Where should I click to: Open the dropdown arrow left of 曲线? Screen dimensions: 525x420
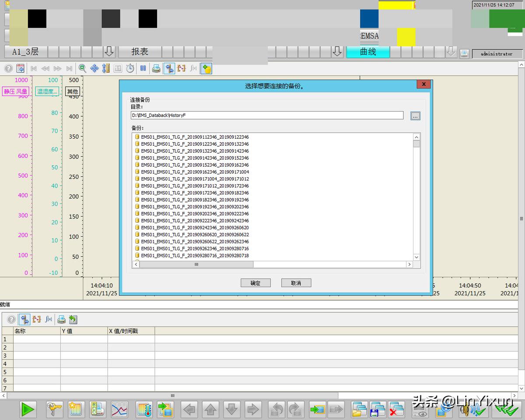pos(337,52)
